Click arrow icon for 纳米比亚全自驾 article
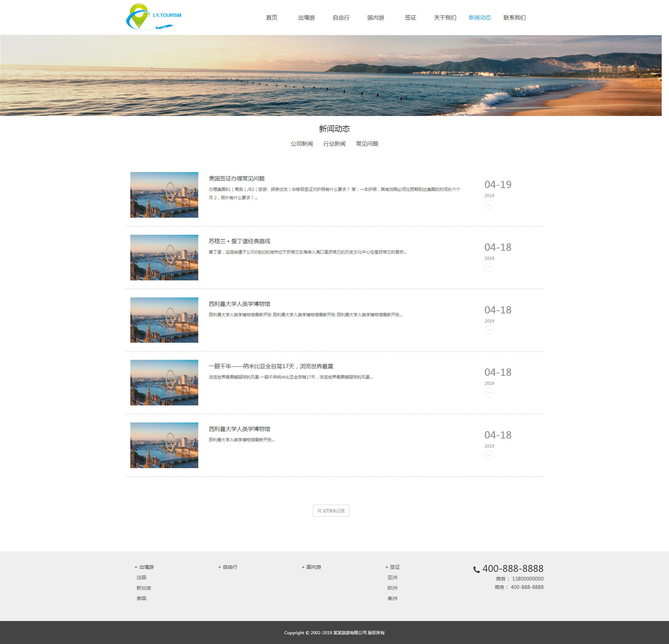 point(489,393)
